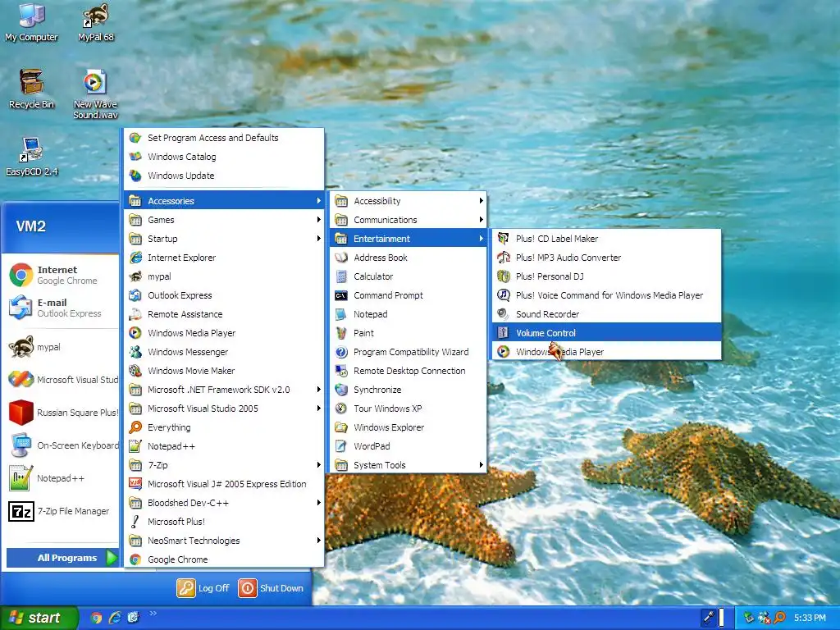Open EasyBCD 2.4 desktop shortcut
The image size is (840, 630).
pos(31,157)
